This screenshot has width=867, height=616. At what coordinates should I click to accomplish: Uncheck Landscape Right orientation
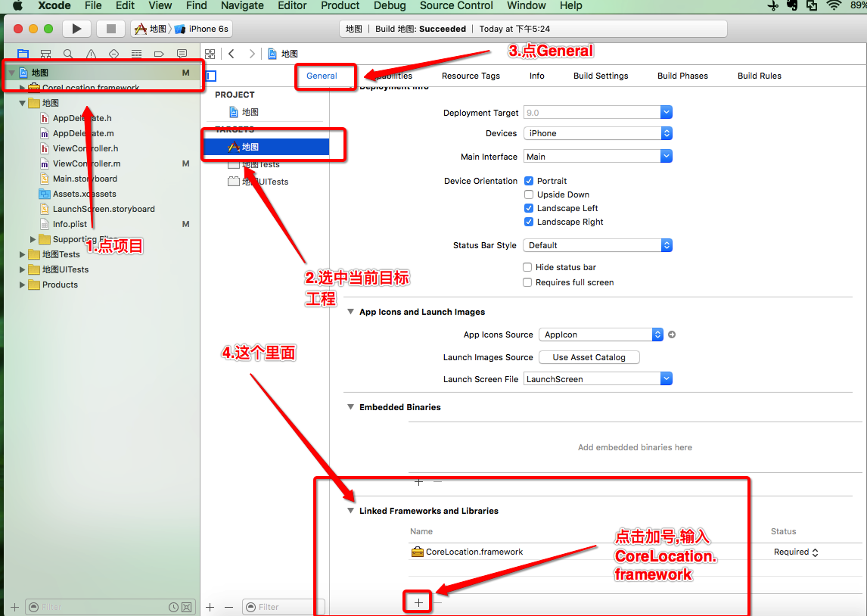click(529, 222)
